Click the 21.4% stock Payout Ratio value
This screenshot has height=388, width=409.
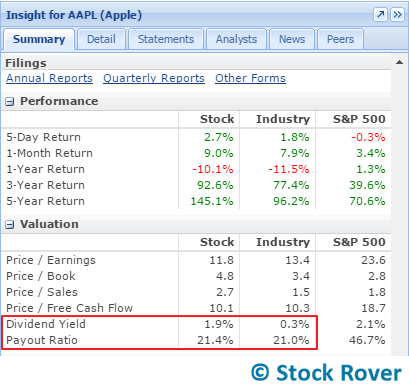pos(215,340)
